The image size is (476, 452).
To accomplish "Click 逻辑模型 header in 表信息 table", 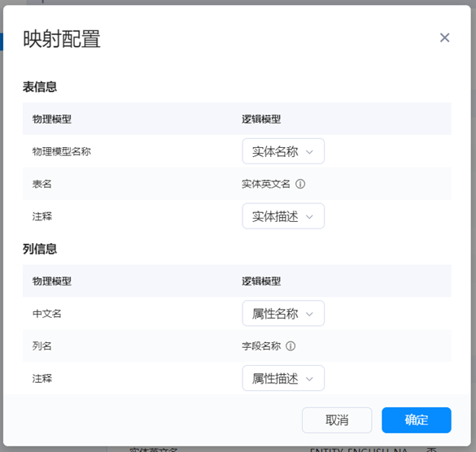I will pyautogui.click(x=261, y=119).
